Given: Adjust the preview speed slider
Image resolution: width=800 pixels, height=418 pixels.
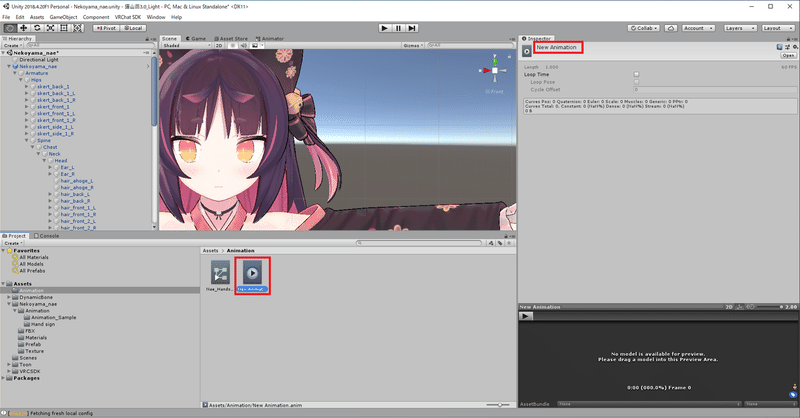Looking at the screenshot, I should coord(769,307).
